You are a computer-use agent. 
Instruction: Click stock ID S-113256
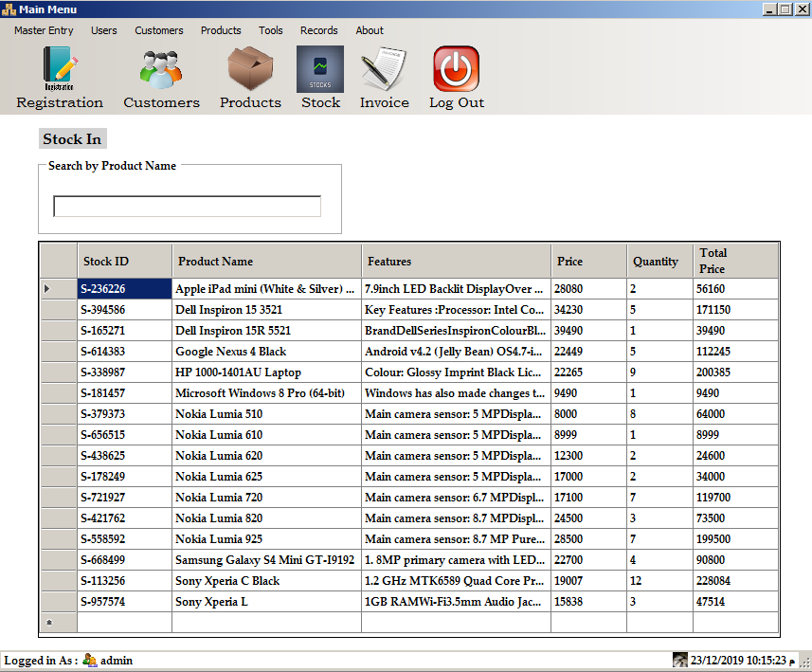(x=125, y=581)
